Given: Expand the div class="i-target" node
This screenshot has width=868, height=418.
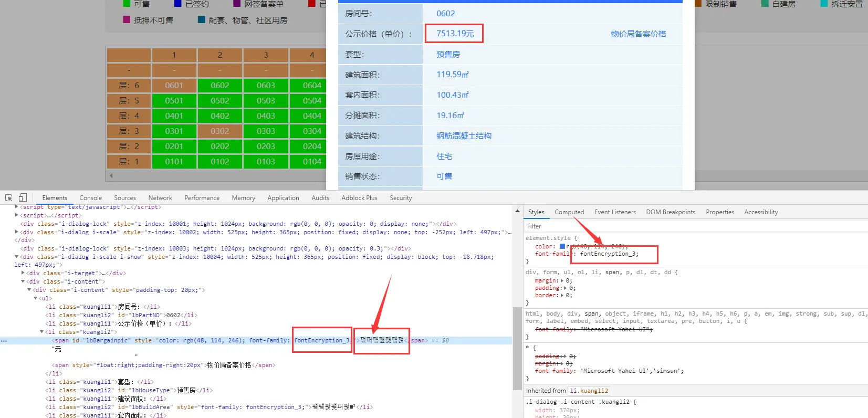Looking at the screenshot, I should pyautogui.click(x=23, y=273).
